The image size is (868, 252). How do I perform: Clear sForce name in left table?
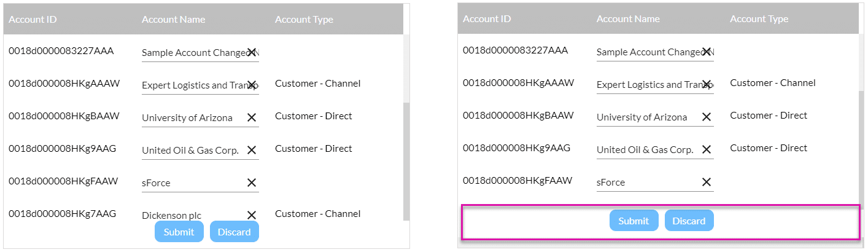coord(252,183)
